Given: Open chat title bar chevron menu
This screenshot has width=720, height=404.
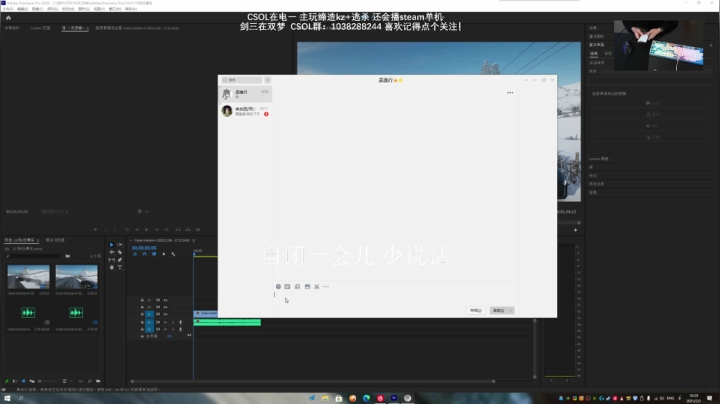Looking at the screenshot, I should point(526,80).
